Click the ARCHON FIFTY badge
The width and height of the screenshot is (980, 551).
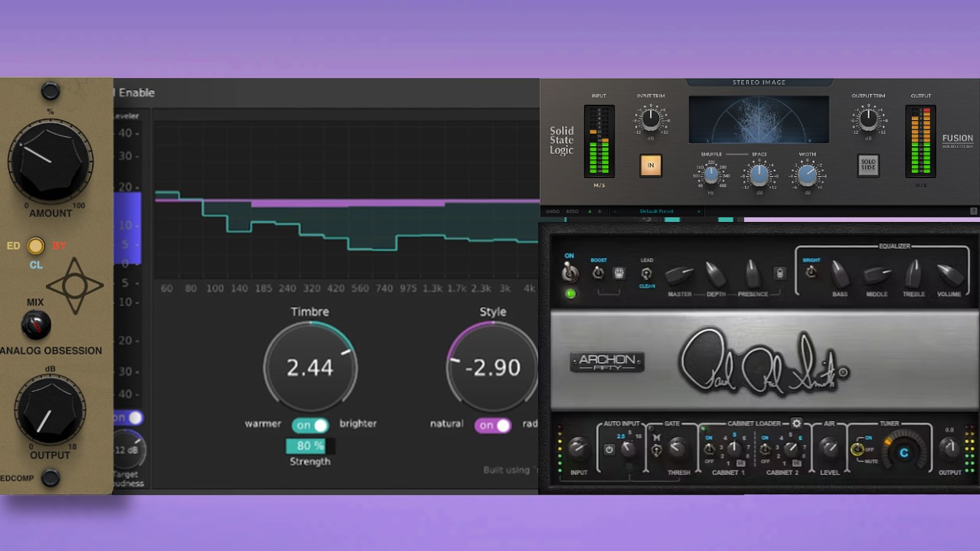point(607,362)
